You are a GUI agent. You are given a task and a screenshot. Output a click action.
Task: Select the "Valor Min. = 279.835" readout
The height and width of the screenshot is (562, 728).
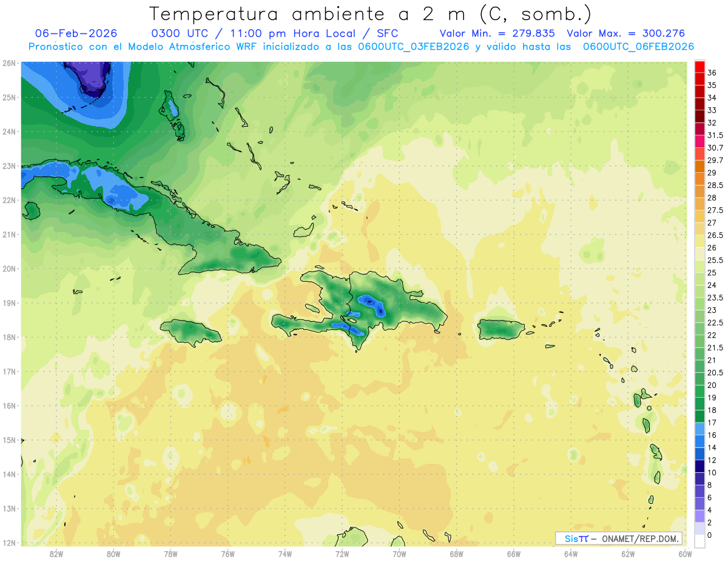(x=496, y=33)
